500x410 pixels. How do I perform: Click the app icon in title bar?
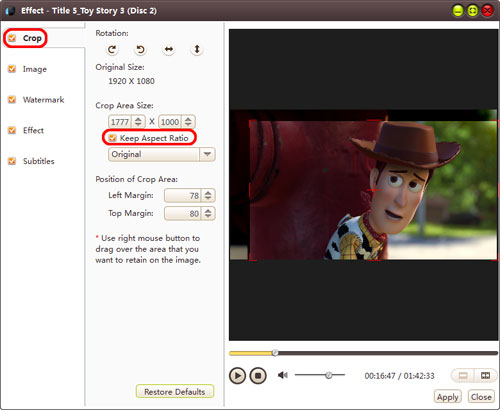point(11,11)
